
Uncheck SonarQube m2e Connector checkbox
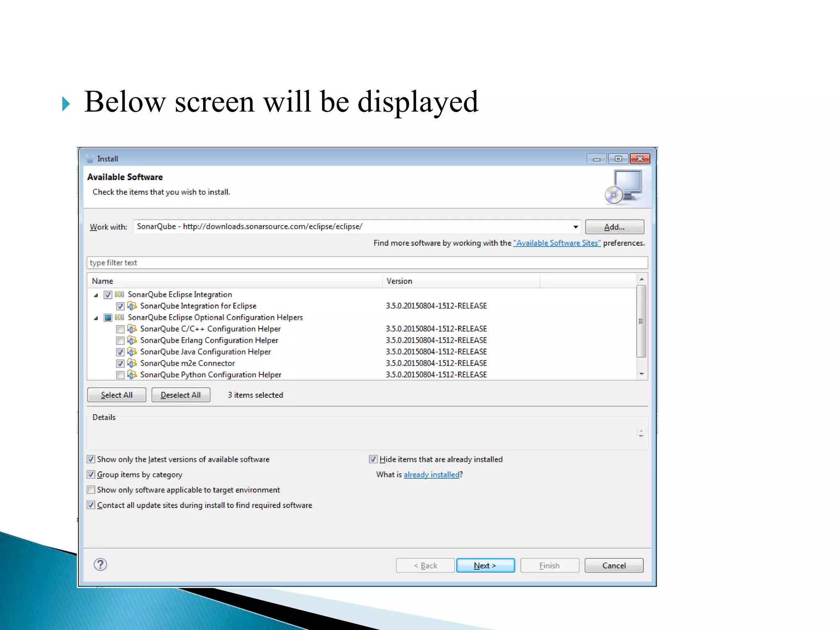pyautogui.click(x=120, y=364)
